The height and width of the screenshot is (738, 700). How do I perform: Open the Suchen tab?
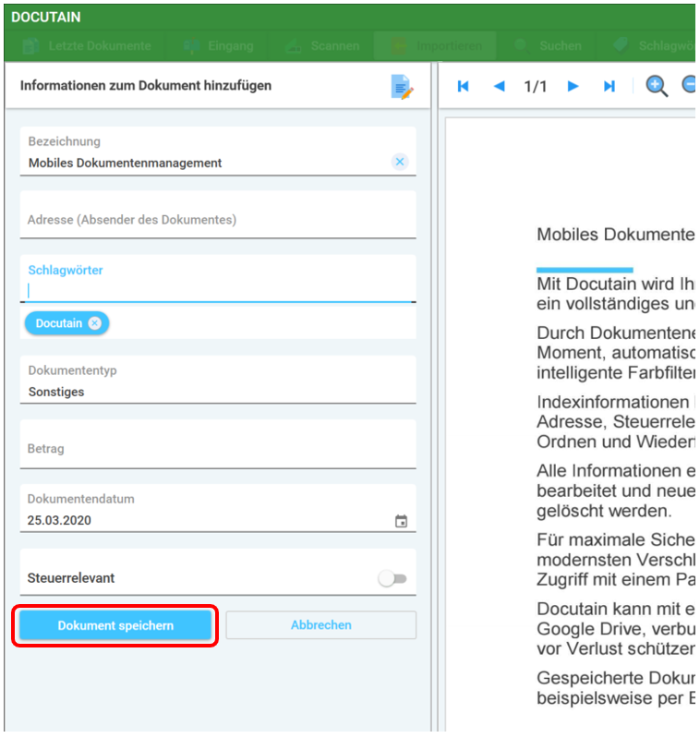pos(548,46)
